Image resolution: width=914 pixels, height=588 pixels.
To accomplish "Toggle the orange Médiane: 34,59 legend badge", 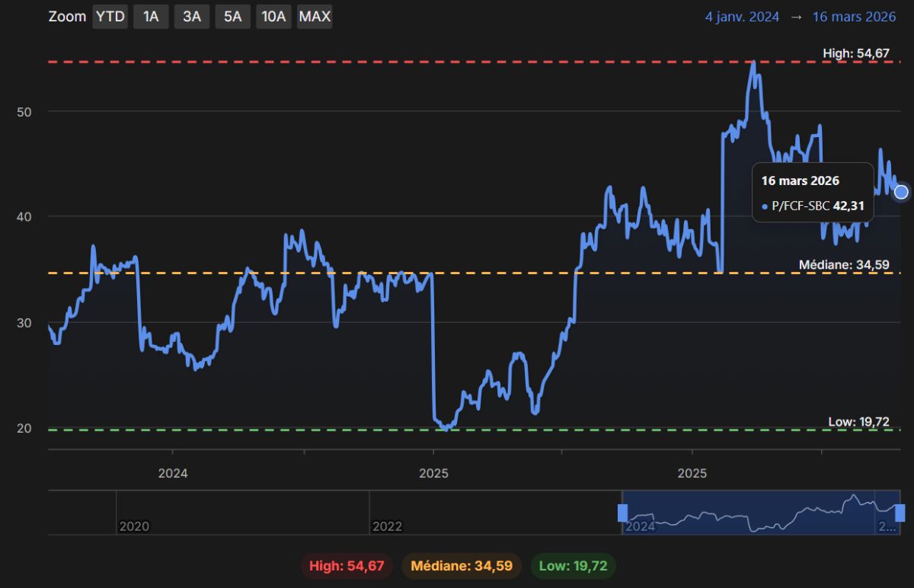I will [x=462, y=566].
